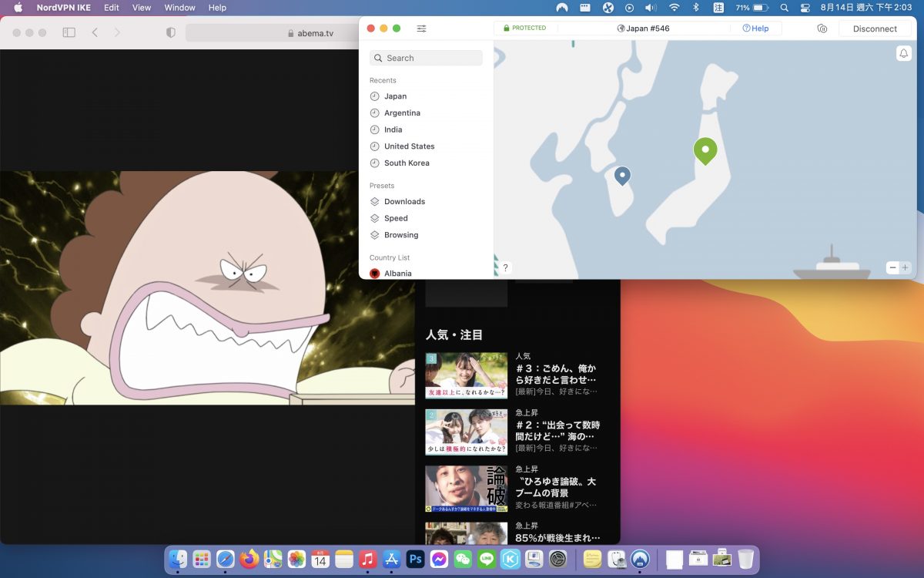The image size is (924, 578).
Task: Open NordVPN icon in the Dock
Action: 641,560
